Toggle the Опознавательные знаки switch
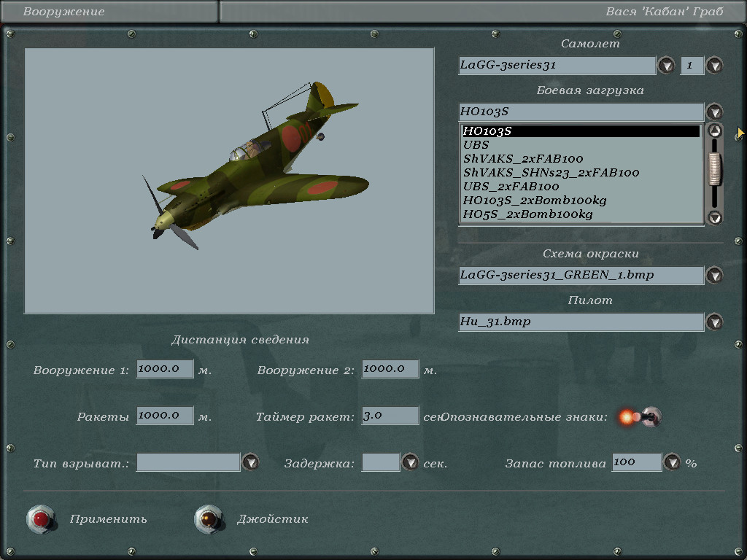The height and width of the screenshot is (560, 747). point(640,417)
